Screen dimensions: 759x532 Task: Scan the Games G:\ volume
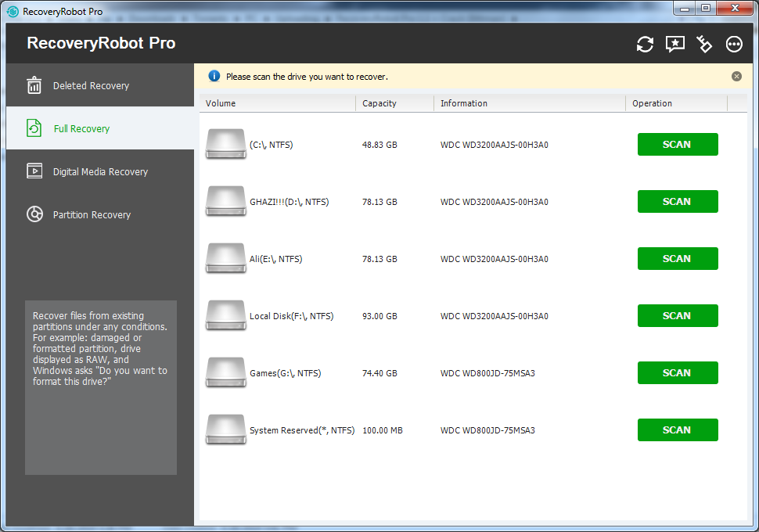[x=677, y=372]
